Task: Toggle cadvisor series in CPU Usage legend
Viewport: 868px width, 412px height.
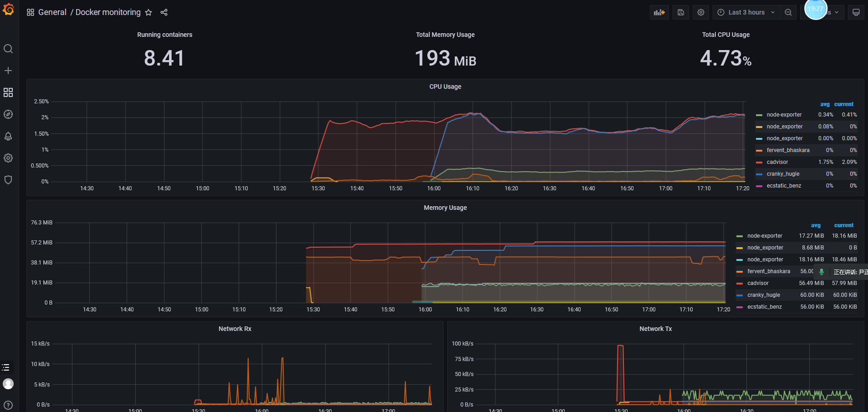Action: pyautogui.click(x=777, y=162)
